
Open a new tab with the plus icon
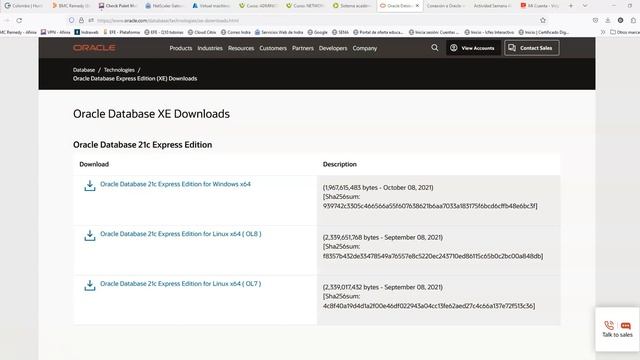[571, 6]
